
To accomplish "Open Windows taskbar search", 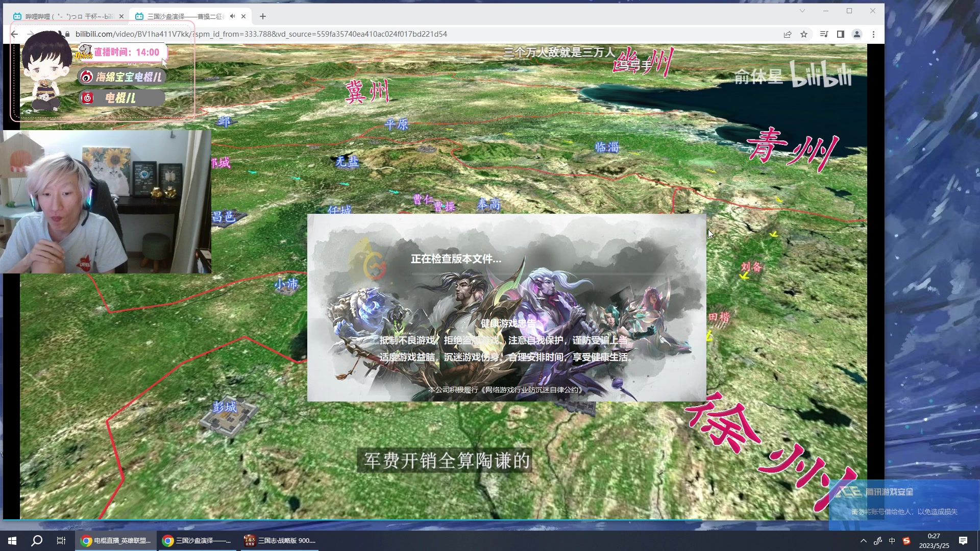I will click(37, 541).
